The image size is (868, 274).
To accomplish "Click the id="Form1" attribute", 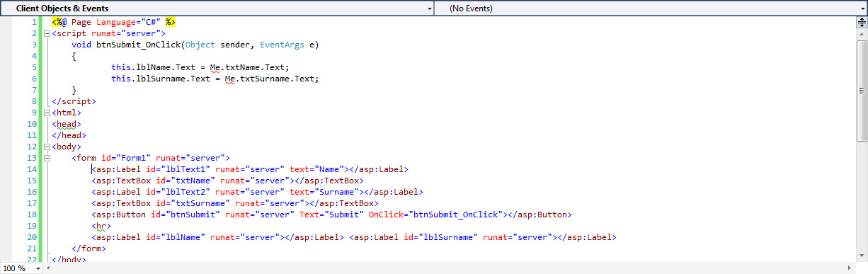I will (126, 158).
